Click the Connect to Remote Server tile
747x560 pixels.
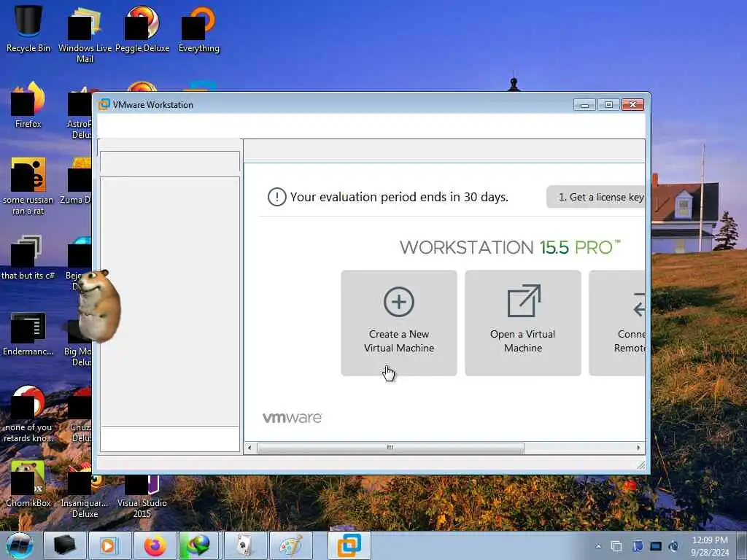[x=617, y=323]
